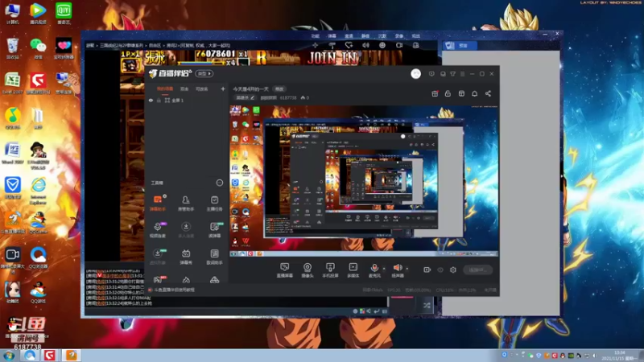644x362 pixels.
Task: Open the 歌词助手 lyrics assistant tool
Action: pyautogui.click(x=214, y=257)
